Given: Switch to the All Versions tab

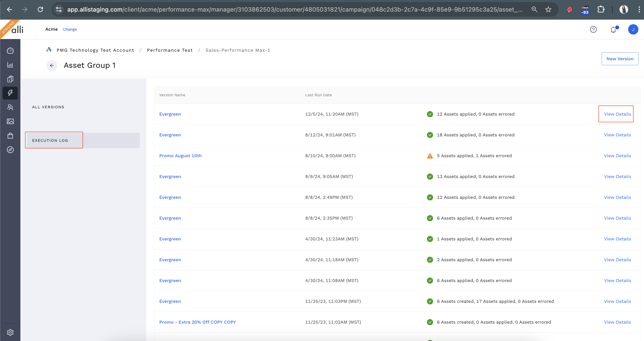Looking at the screenshot, I should click(x=48, y=107).
